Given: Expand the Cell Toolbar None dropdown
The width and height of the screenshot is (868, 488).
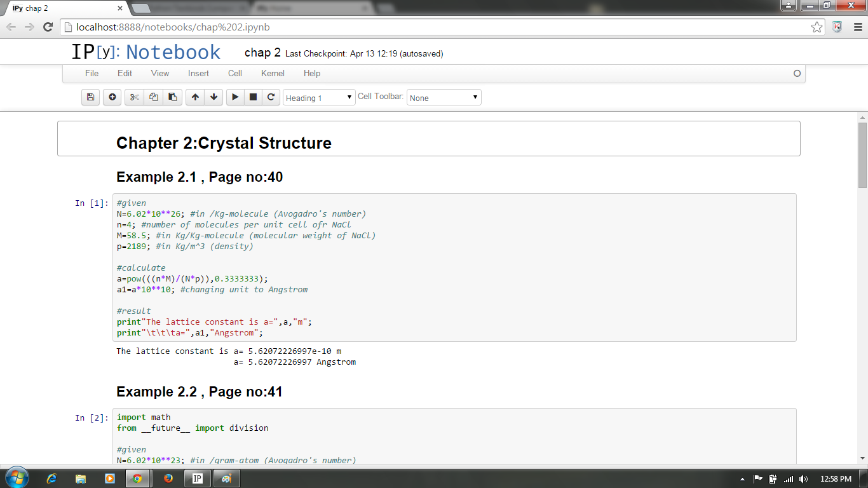Looking at the screenshot, I should pos(444,98).
